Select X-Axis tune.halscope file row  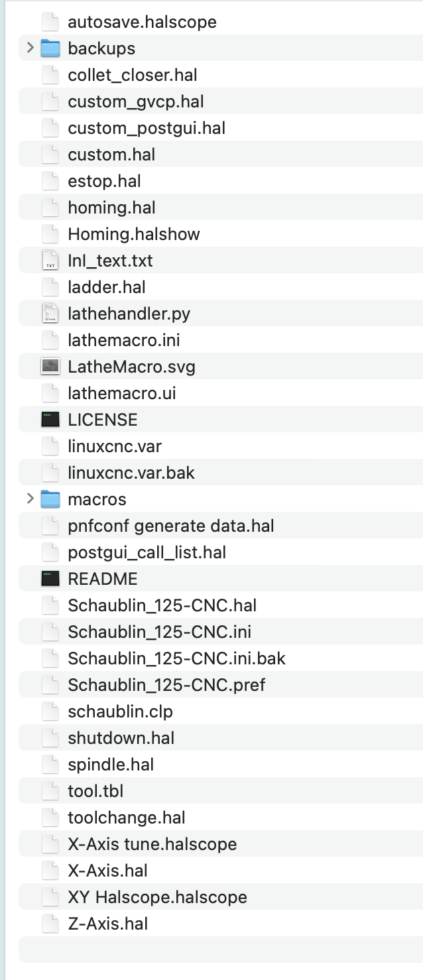tap(221, 843)
